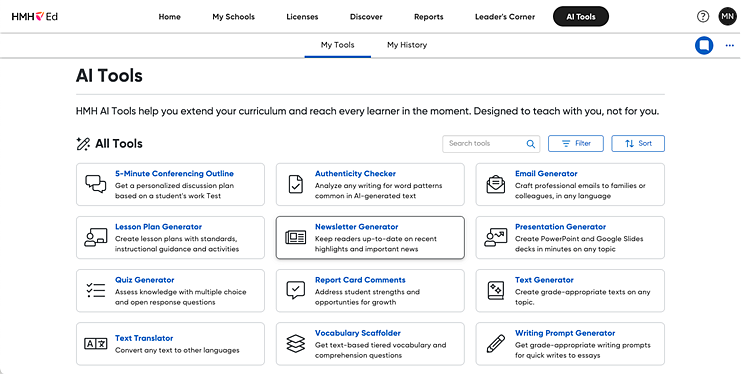Open the Writing Prompt Generator link
The height and width of the screenshot is (375, 742).
pyautogui.click(x=565, y=333)
